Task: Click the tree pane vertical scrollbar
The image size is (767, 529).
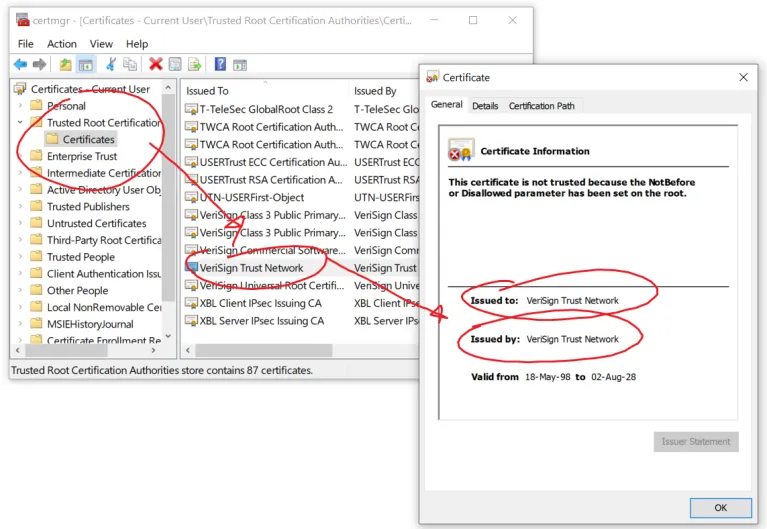Action: (168, 197)
